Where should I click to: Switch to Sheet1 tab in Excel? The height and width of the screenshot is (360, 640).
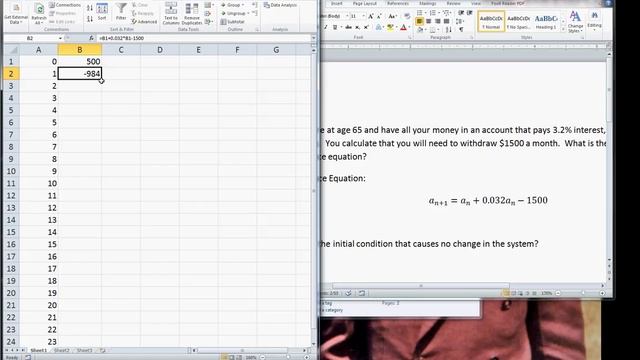click(x=39, y=351)
